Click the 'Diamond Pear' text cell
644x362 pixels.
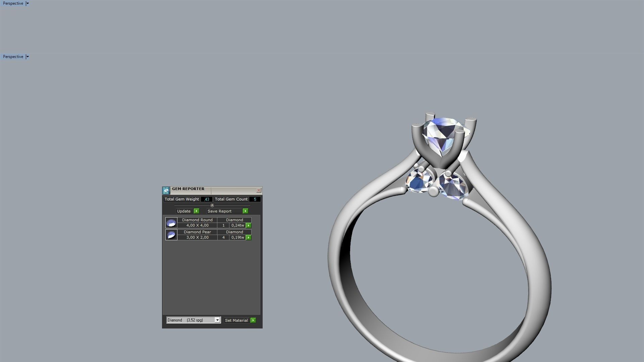pos(197,232)
